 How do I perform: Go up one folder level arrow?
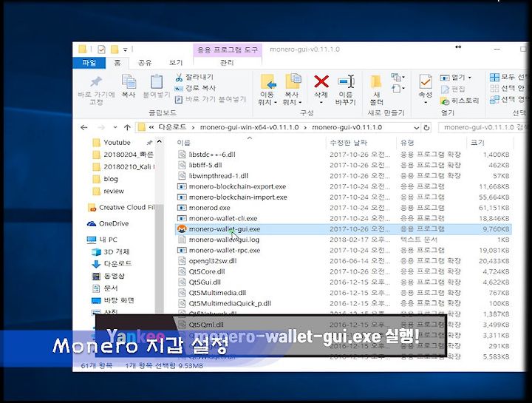click(127, 128)
